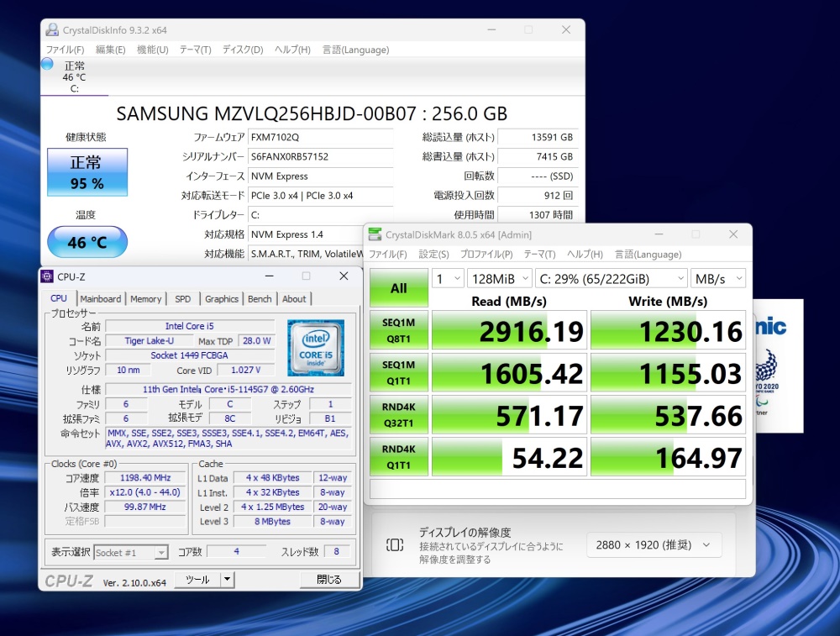Open 設定(S) menu in CrystalDiskMark
This screenshot has width=840, height=636.
434,255
